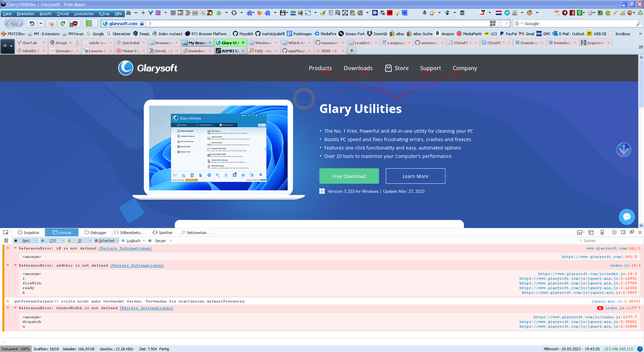Click the Free Download button
The height and width of the screenshot is (352, 644).
(x=349, y=176)
